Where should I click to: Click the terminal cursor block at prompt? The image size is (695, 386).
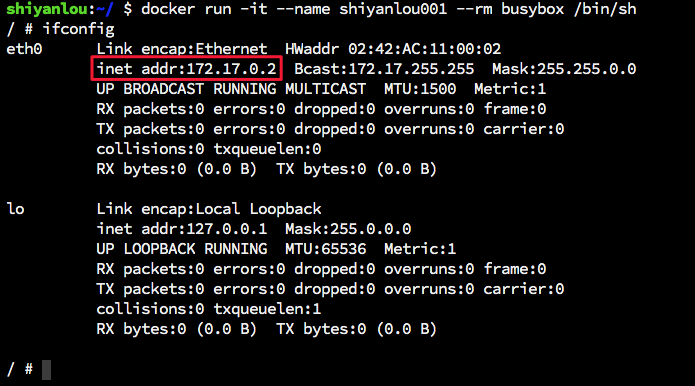(47, 370)
